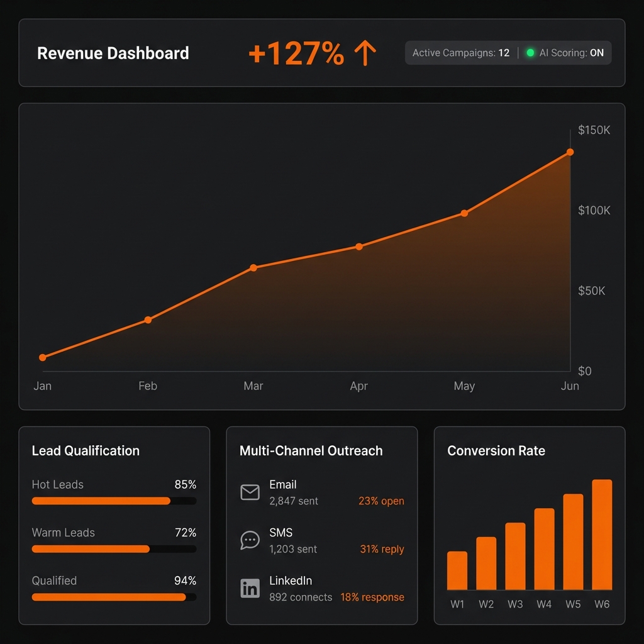This screenshot has height=644, width=644.
Task: Toggle AI Scoring off
Action: click(x=574, y=53)
